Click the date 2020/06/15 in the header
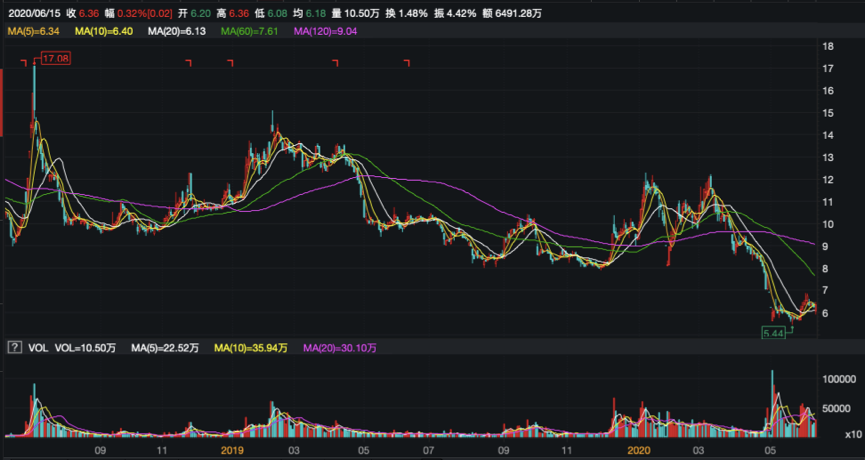This screenshot has height=460, width=865. (x=37, y=10)
